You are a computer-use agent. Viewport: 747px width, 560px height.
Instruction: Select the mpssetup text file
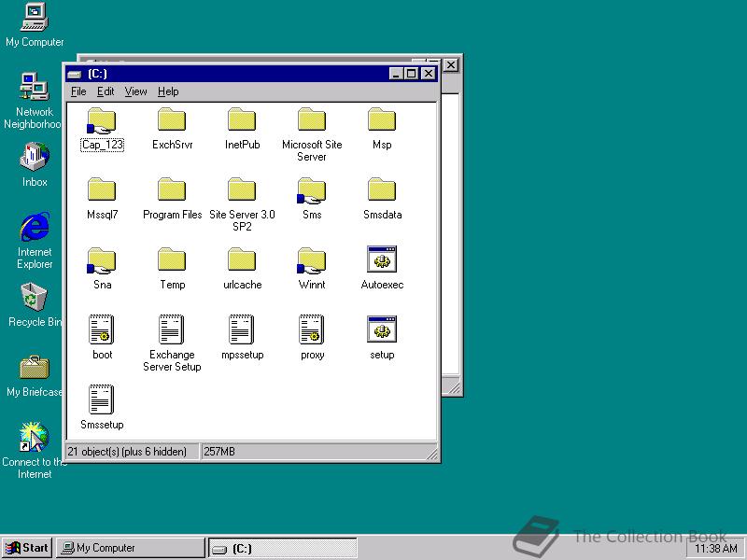click(x=242, y=338)
